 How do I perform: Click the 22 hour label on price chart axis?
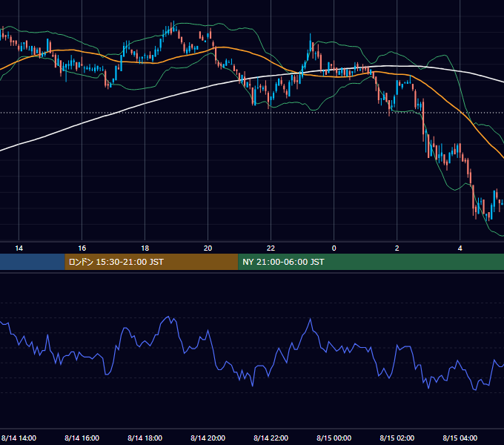pos(271,248)
